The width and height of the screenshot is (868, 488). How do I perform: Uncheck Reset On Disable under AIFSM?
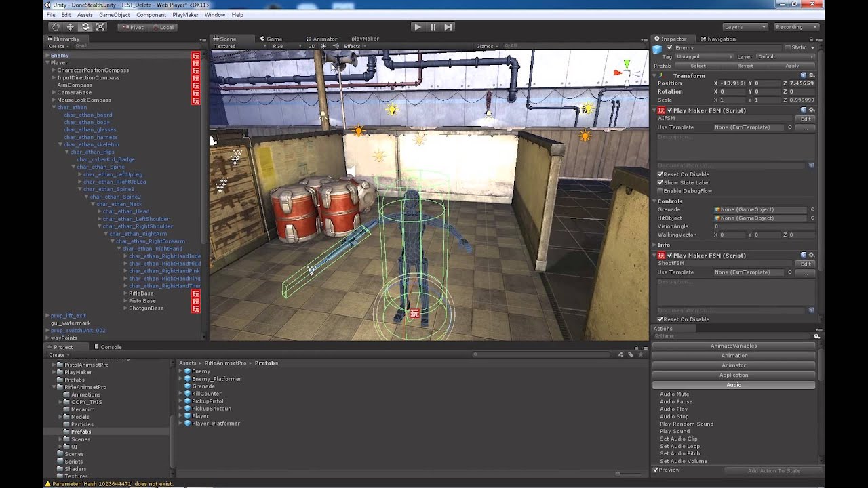pyautogui.click(x=660, y=174)
